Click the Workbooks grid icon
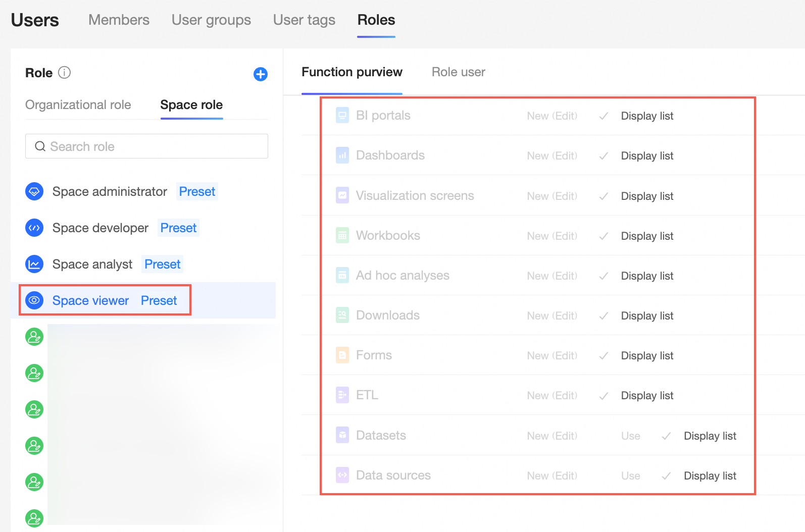Image resolution: width=805 pixels, height=532 pixels. [x=342, y=235]
